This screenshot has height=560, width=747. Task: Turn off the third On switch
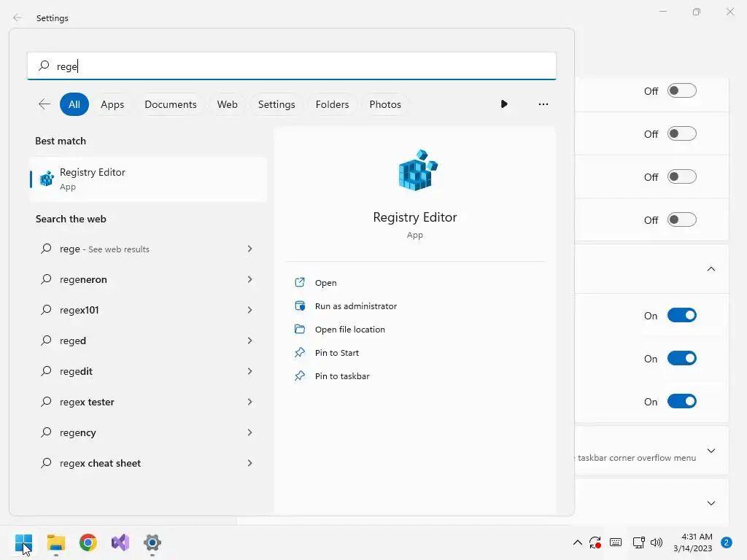click(x=682, y=402)
